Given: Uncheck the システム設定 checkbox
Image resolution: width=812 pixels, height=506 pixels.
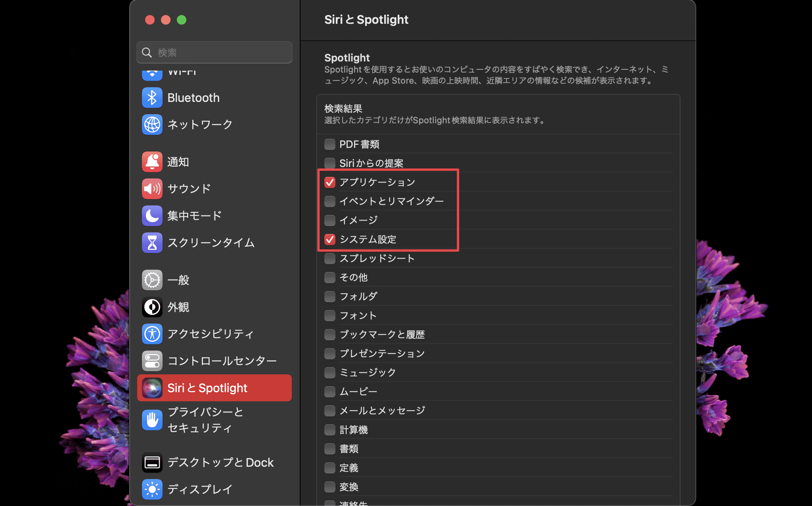Looking at the screenshot, I should [x=330, y=240].
